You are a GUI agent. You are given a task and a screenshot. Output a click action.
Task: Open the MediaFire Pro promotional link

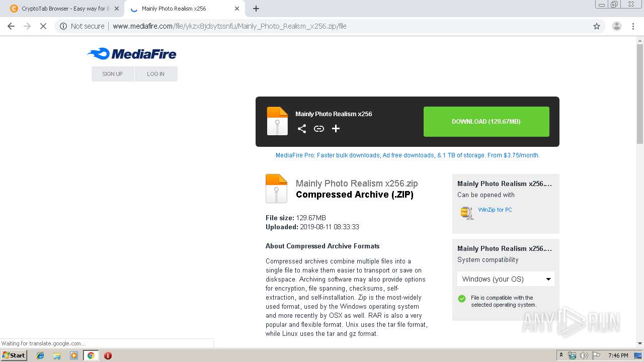point(408,155)
